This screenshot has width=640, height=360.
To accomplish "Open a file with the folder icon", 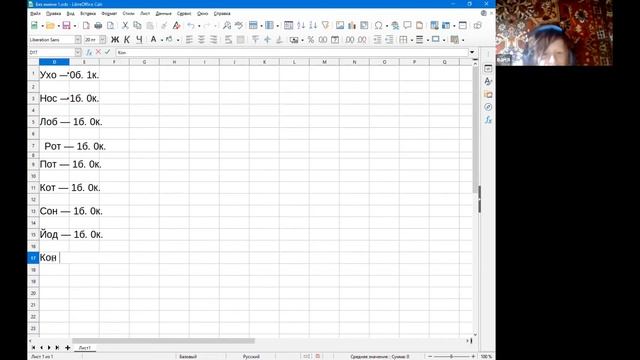I will click(50, 26).
